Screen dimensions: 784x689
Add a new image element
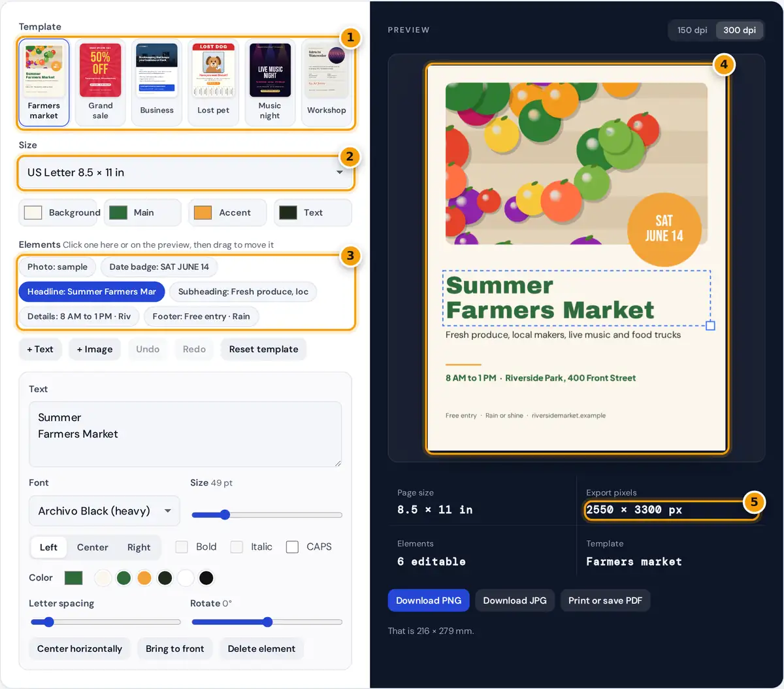(x=95, y=349)
